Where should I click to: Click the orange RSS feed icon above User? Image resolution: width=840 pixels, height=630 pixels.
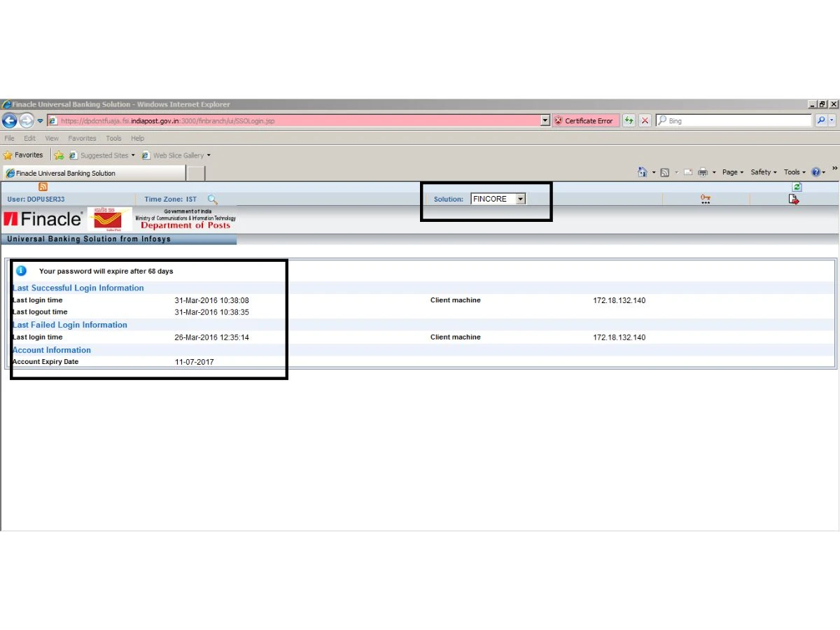[43, 187]
